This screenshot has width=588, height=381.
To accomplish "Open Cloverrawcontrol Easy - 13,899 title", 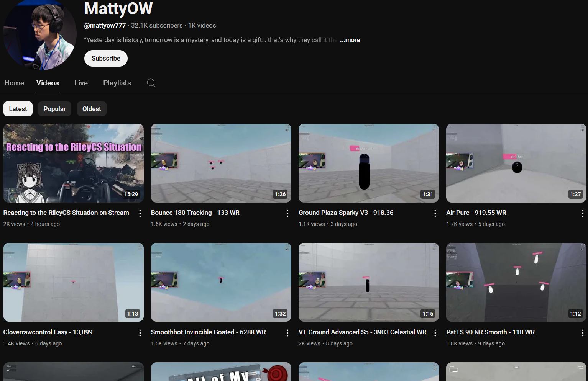I will 48,332.
